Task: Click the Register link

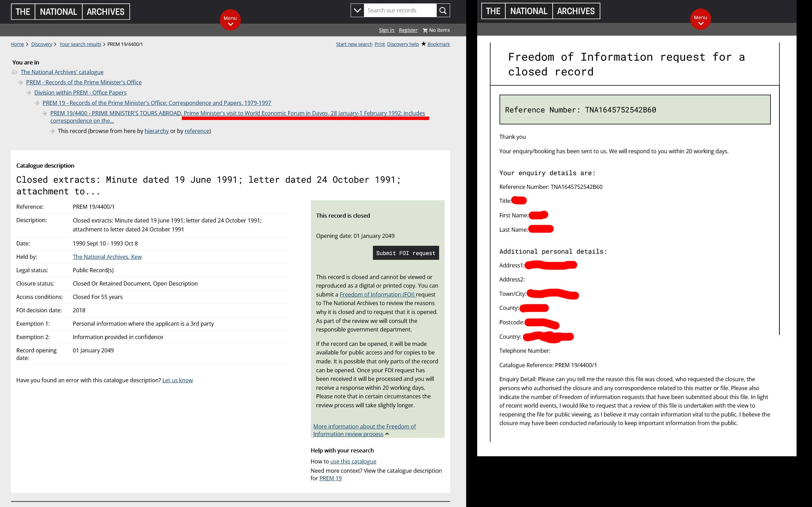Action: tap(408, 30)
